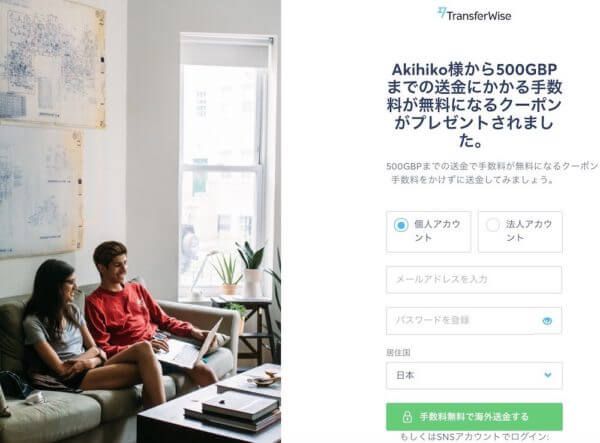Click the TransferWise wordmark text
Image resolution: width=600 pixels, height=443 pixels.
coord(479,16)
